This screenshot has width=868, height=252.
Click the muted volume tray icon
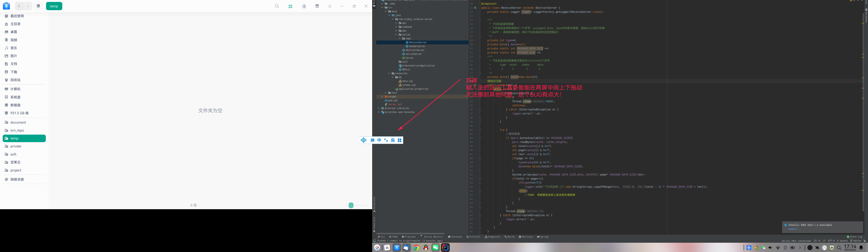[771, 248]
